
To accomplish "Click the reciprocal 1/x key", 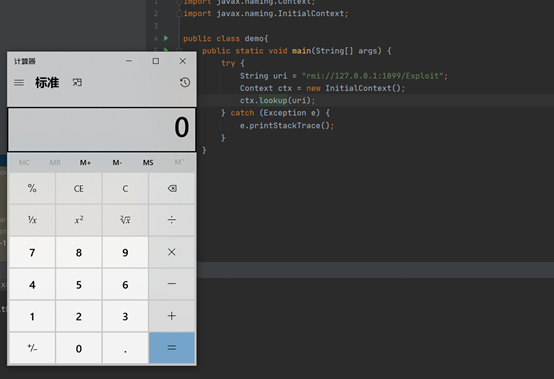I will tap(32, 220).
